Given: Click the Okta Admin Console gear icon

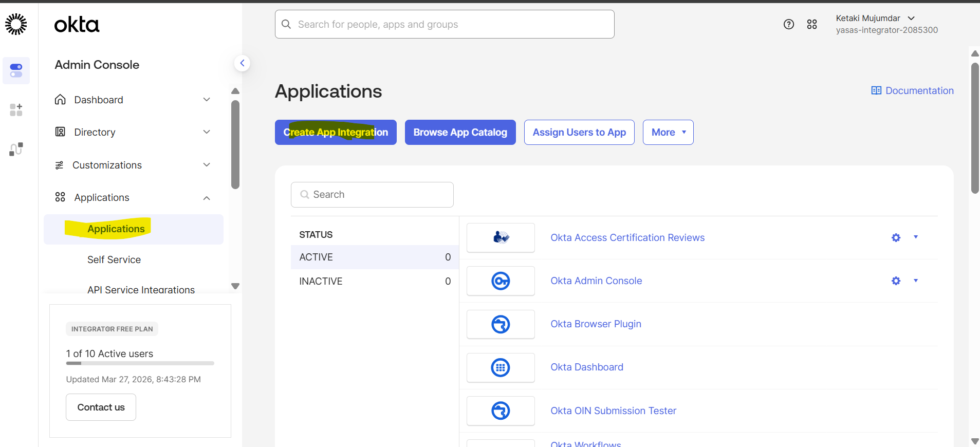Looking at the screenshot, I should point(896,281).
